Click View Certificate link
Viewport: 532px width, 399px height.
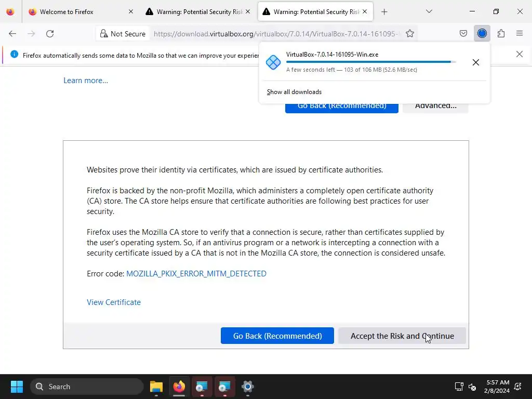(114, 302)
